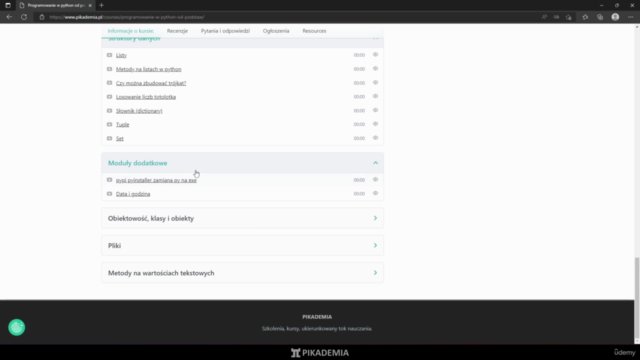Toggle preview eye for Czy można zbudować trójkąt
The height and width of the screenshot is (360, 640).
coord(375,82)
